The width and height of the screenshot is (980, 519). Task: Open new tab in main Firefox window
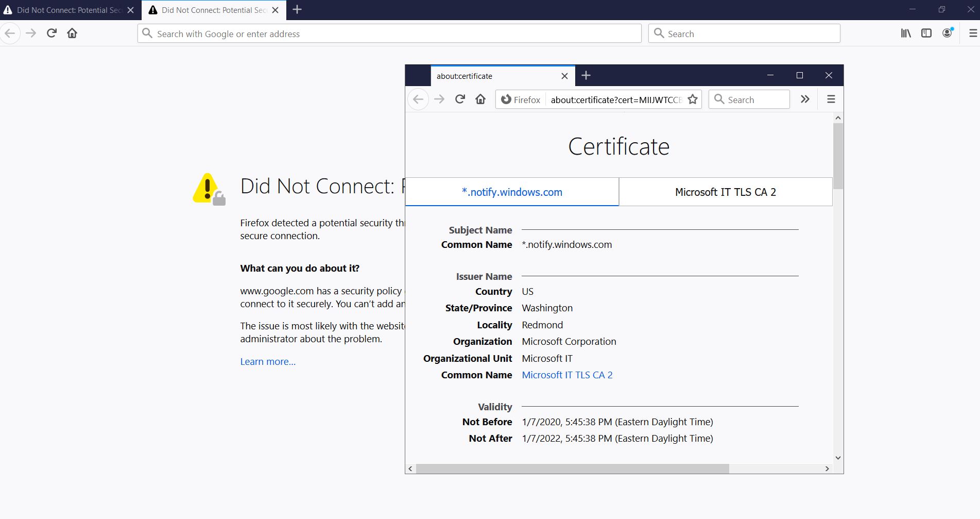tap(297, 10)
